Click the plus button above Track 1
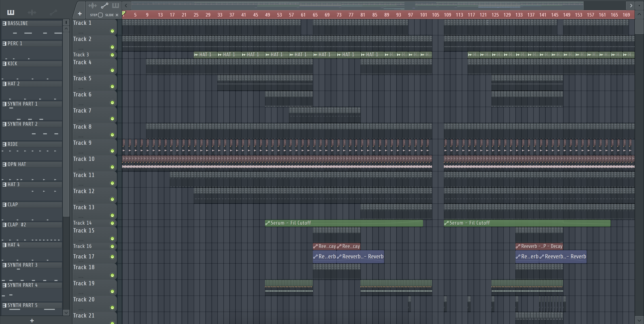Screen dimensions: 644x324 click(80, 14)
